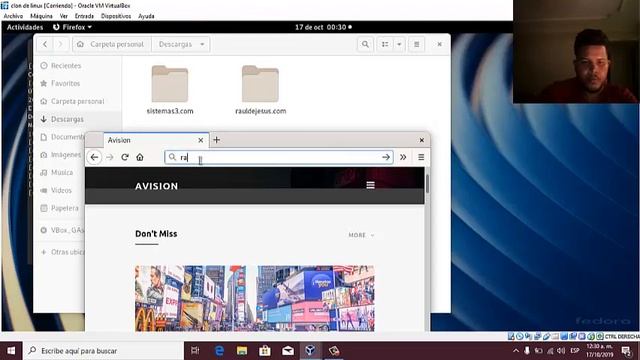Open the sistemas3.com folder
The width and height of the screenshot is (640, 360).
coord(170,90)
